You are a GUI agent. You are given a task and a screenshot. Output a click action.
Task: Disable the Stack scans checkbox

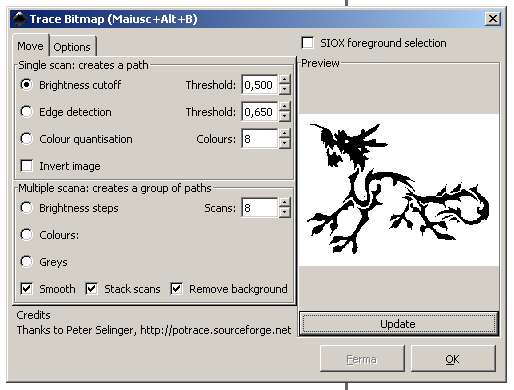[x=91, y=289]
